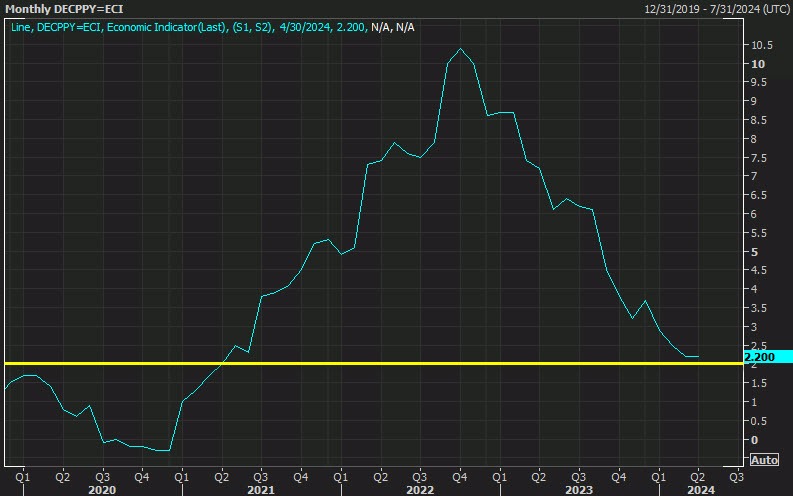Click the yellow horizontal line
The image size is (793, 496).
coord(400,363)
